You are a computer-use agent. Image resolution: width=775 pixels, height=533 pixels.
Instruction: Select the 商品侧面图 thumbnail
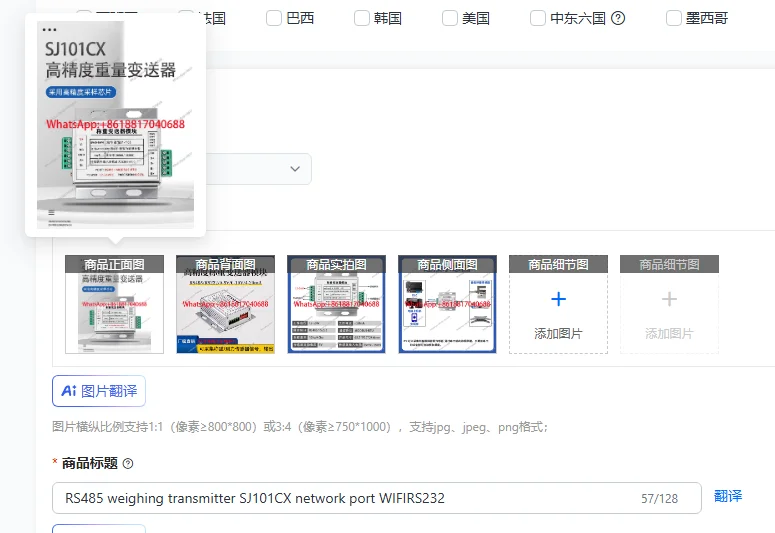447,304
